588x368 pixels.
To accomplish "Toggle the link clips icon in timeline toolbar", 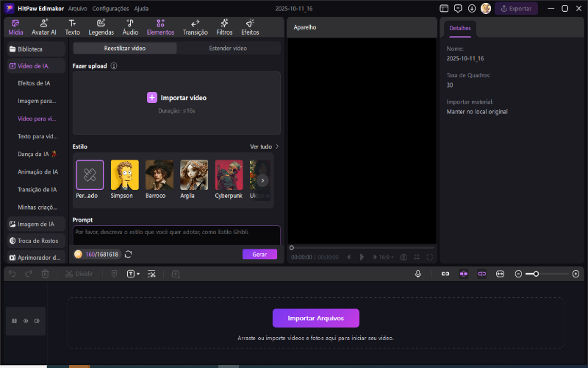I will [x=445, y=274].
